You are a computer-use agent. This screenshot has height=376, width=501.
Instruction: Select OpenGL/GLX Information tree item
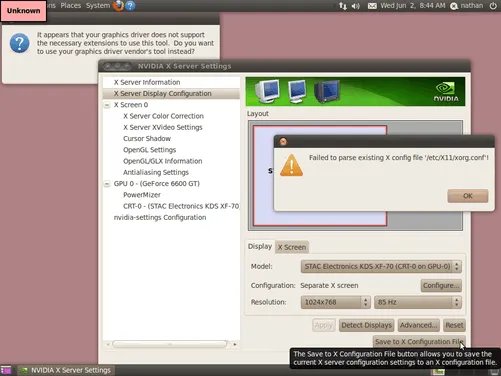[x=163, y=161]
